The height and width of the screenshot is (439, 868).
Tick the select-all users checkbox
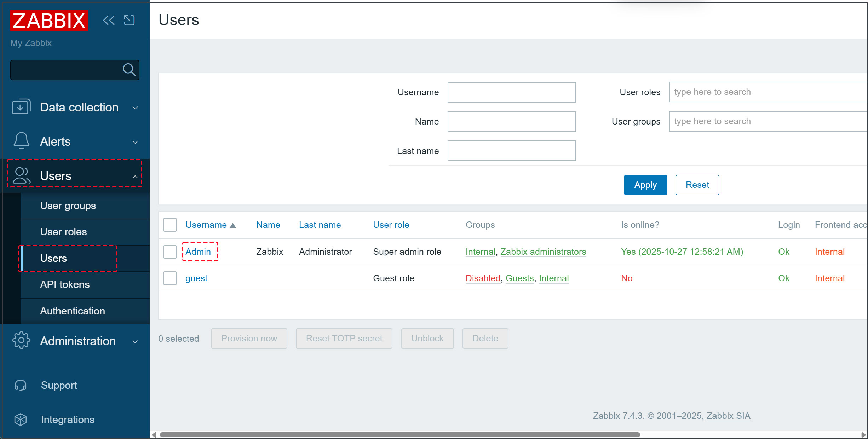[x=170, y=225]
